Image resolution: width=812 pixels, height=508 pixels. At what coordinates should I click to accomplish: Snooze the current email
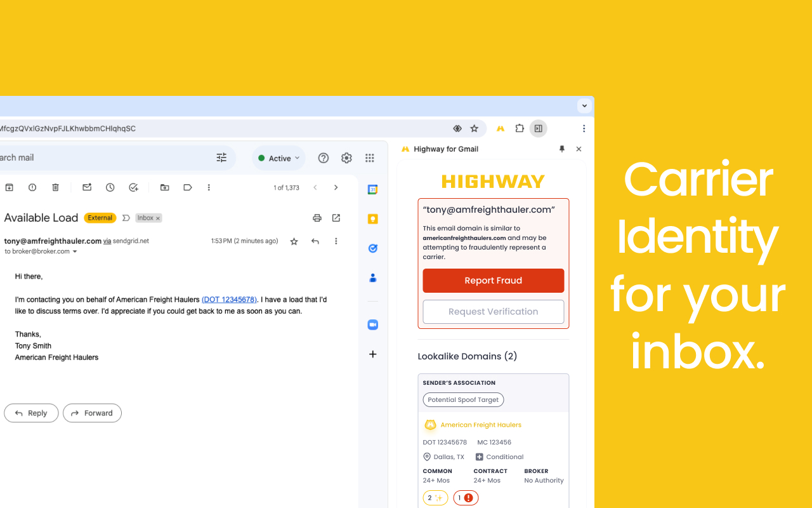pos(108,187)
